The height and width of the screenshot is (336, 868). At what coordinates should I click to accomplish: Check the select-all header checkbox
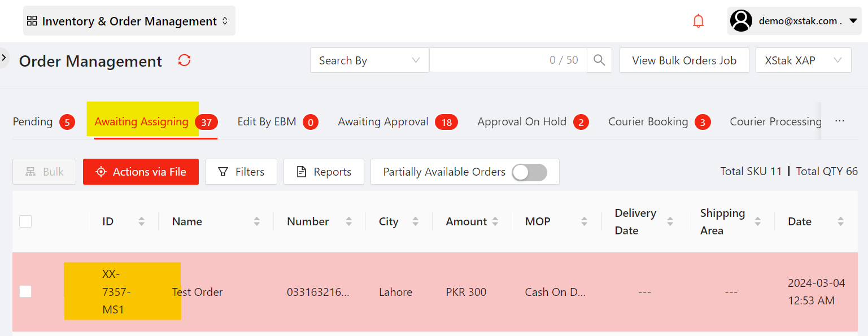coord(25,221)
